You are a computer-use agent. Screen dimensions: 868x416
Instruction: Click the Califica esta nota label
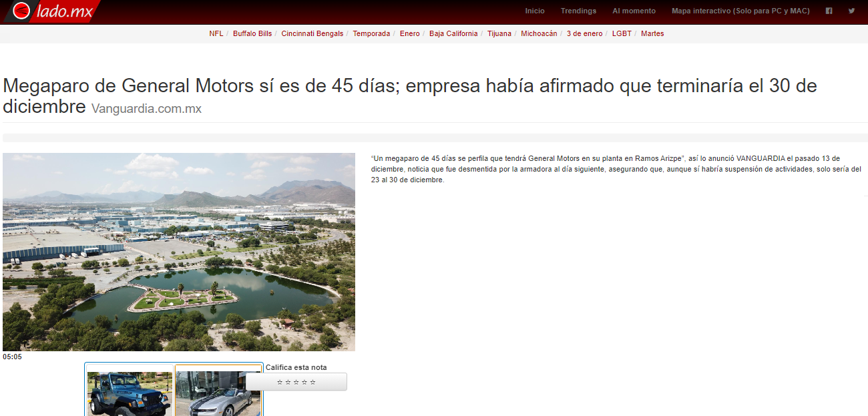pyautogui.click(x=296, y=367)
